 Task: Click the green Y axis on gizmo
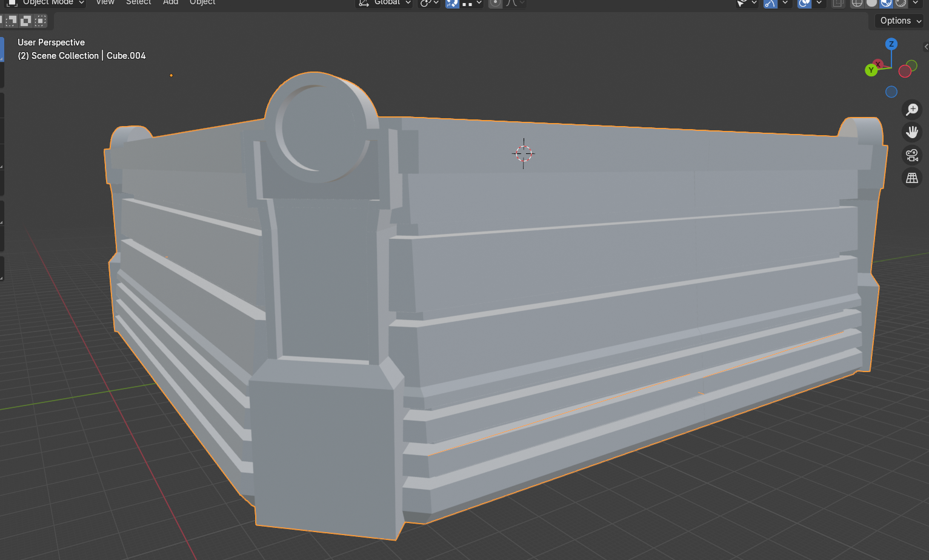click(871, 70)
